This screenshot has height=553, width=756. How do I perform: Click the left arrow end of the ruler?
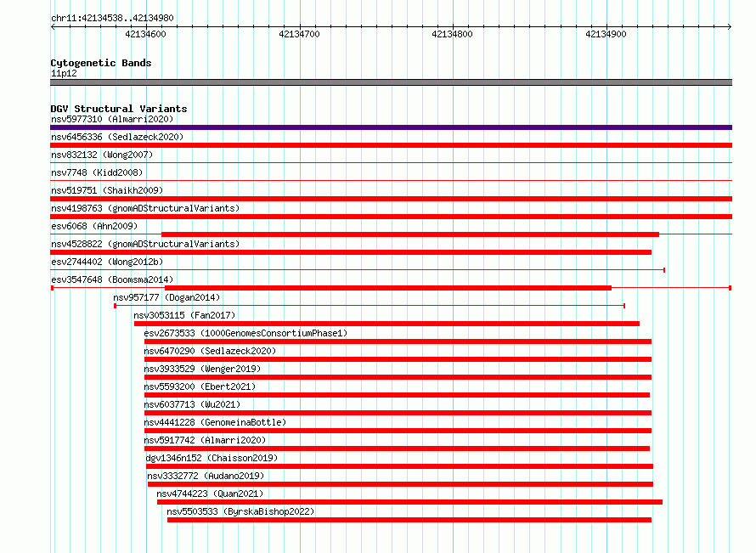[53, 26]
